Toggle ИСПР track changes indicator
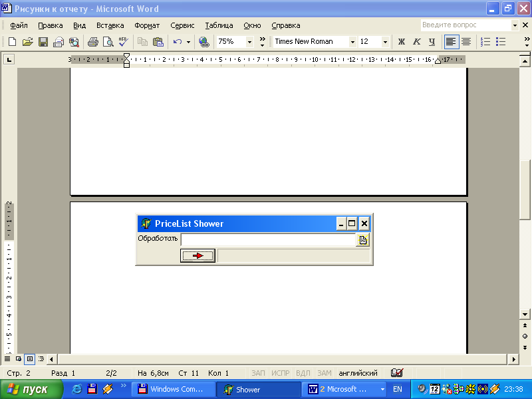 280,373
